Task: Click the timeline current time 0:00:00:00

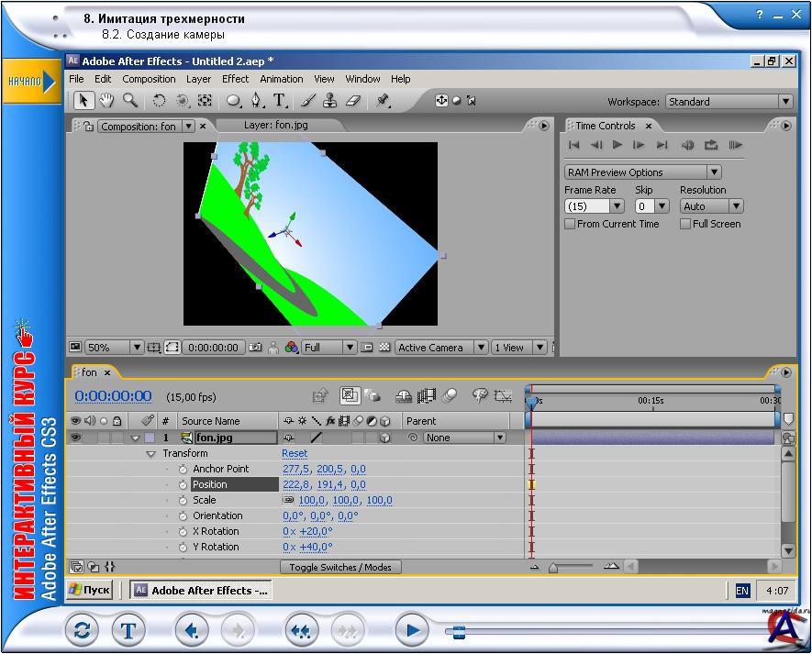Action: click(114, 396)
